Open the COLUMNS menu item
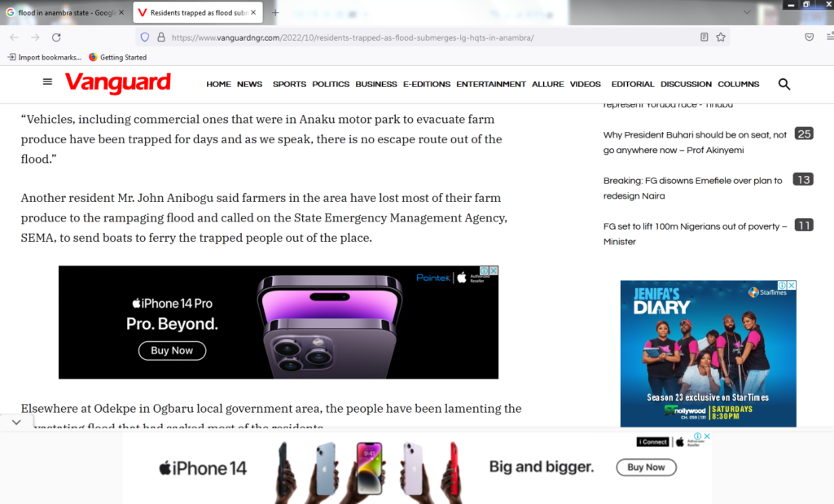Image resolution: width=834 pixels, height=504 pixels. [738, 84]
